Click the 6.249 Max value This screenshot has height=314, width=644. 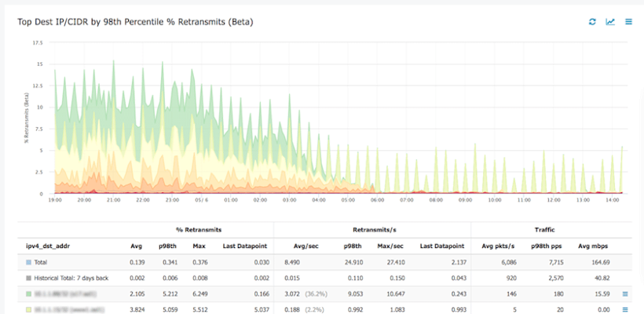click(199, 294)
